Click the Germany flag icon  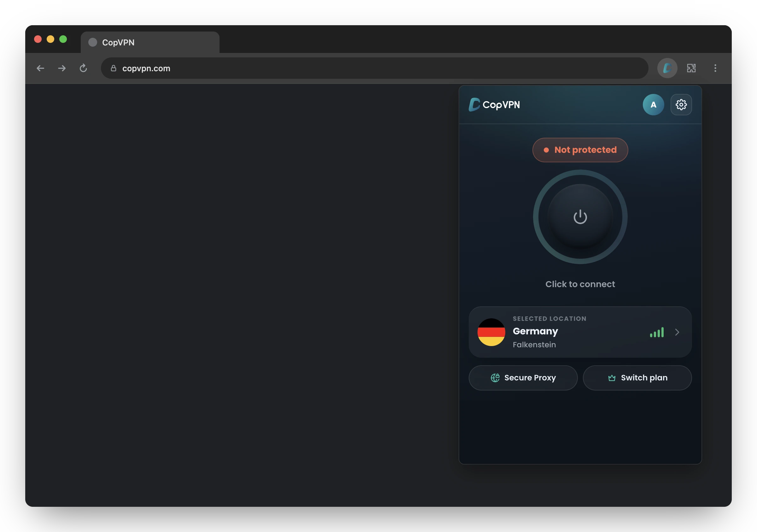[x=491, y=332]
